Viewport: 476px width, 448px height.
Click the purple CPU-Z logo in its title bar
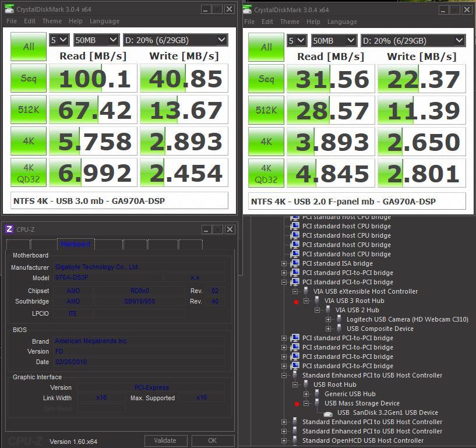pyautogui.click(x=9, y=230)
